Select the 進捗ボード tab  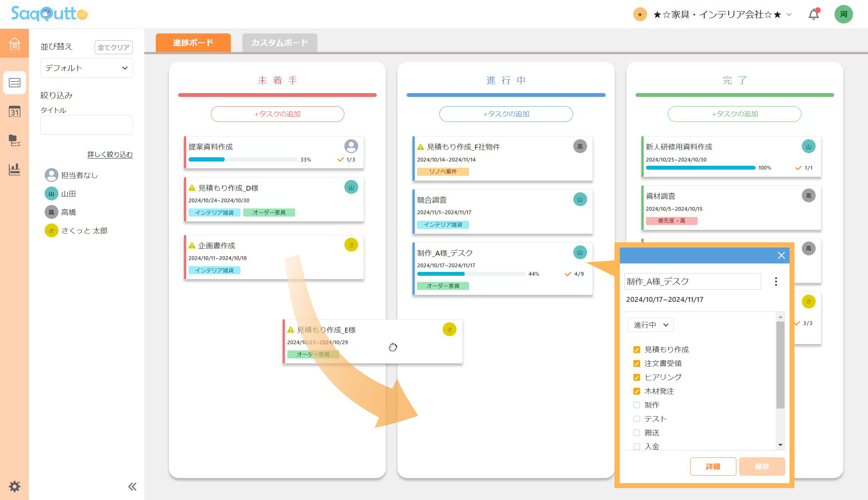(x=193, y=43)
